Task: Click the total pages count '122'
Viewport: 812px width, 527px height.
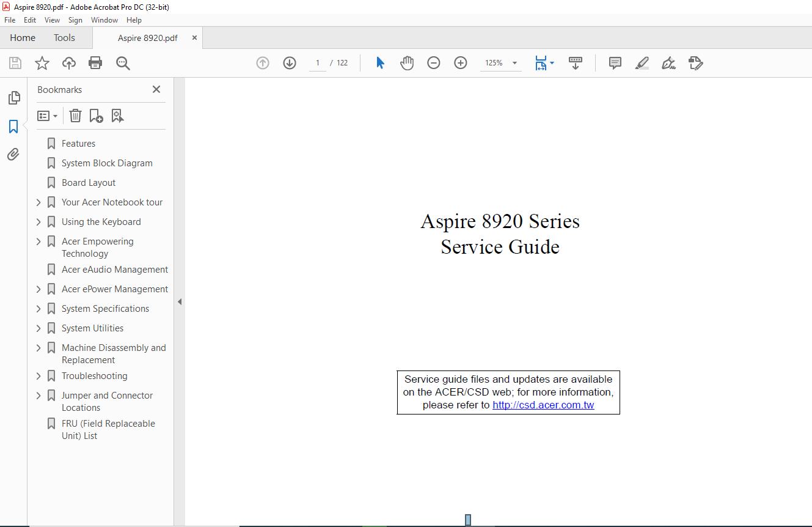Action: click(342, 63)
